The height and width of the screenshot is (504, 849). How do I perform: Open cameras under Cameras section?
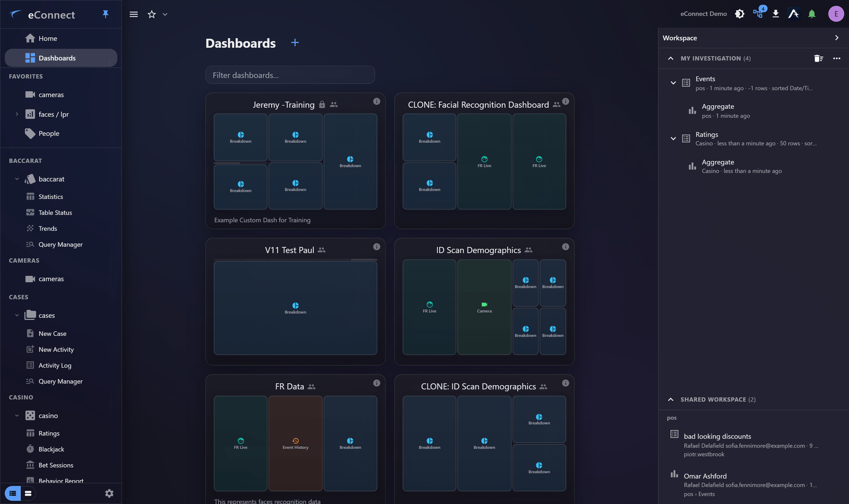coord(61,279)
